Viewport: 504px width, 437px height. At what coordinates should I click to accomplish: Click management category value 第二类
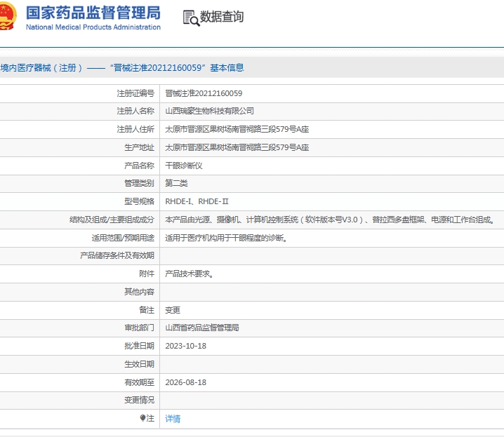176,183
